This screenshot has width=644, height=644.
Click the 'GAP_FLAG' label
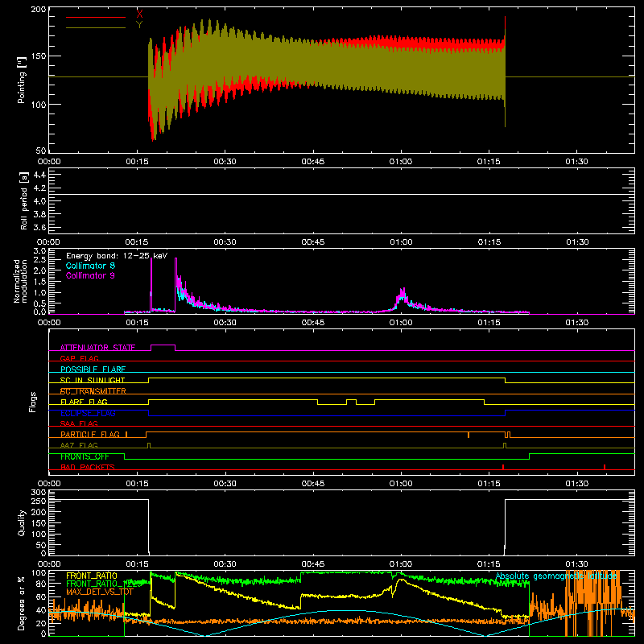click(79, 358)
